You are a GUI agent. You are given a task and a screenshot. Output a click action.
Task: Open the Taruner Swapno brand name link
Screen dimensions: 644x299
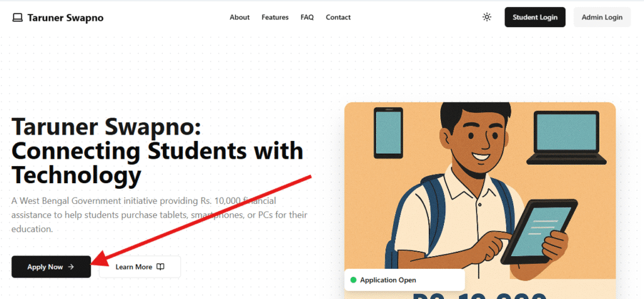click(x=65, y=18)
